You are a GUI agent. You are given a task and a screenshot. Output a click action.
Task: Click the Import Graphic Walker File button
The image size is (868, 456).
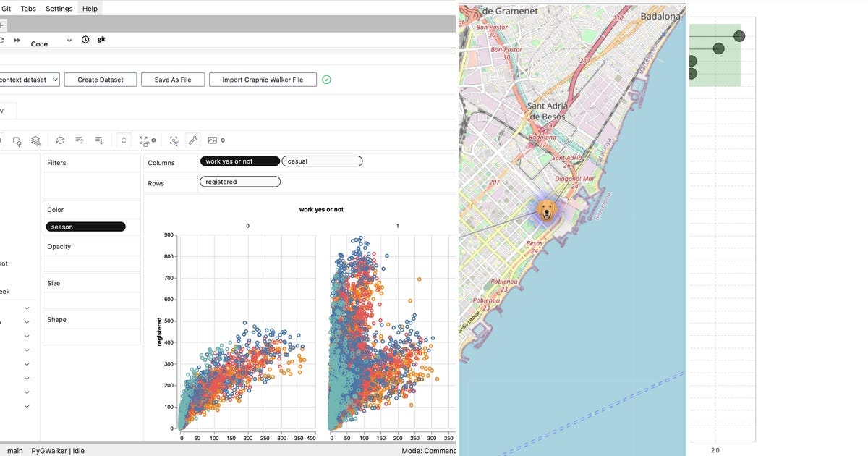[x=263, y=79]
